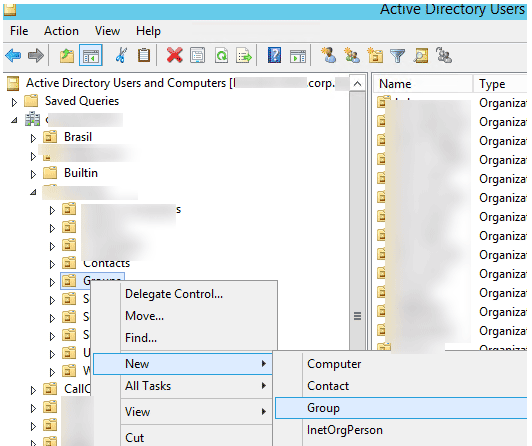Open the File menu
This screenshot has width=532, height=446.
(x=19, y=31)
